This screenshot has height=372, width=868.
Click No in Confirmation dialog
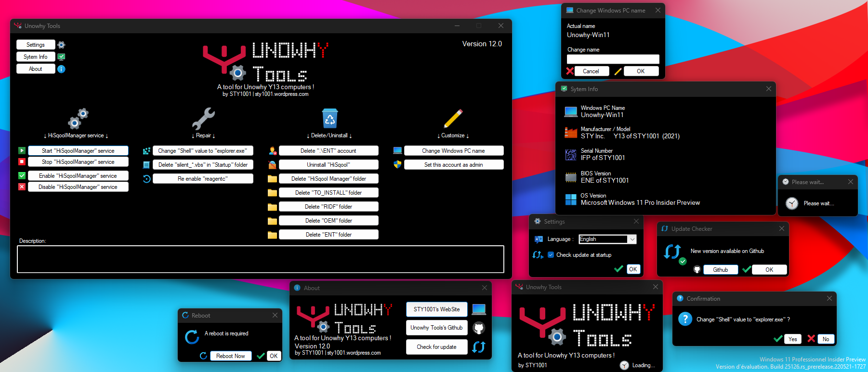click(x=826, y=339)
